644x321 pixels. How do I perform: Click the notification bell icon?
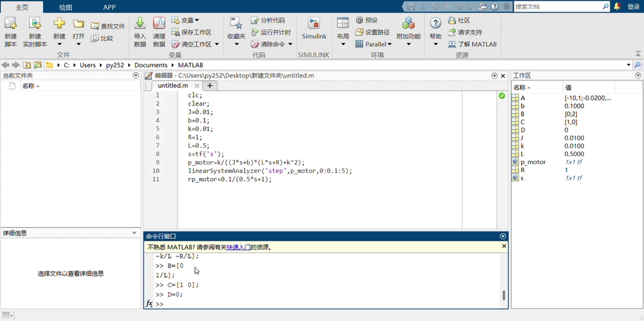[617, 7]
